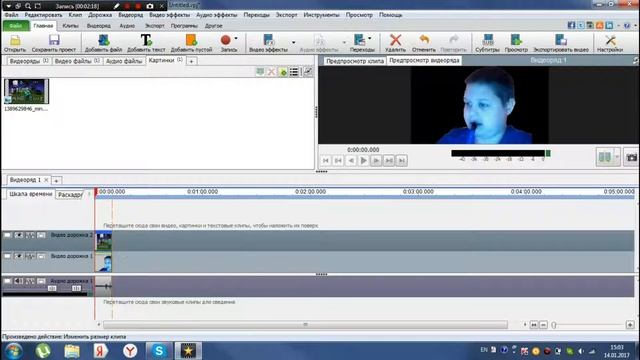The width and height of the screenshot is (640, 360).
Task: Save the project with Сохранить проект
Action: pyautogui.click(x=53, y=43)
